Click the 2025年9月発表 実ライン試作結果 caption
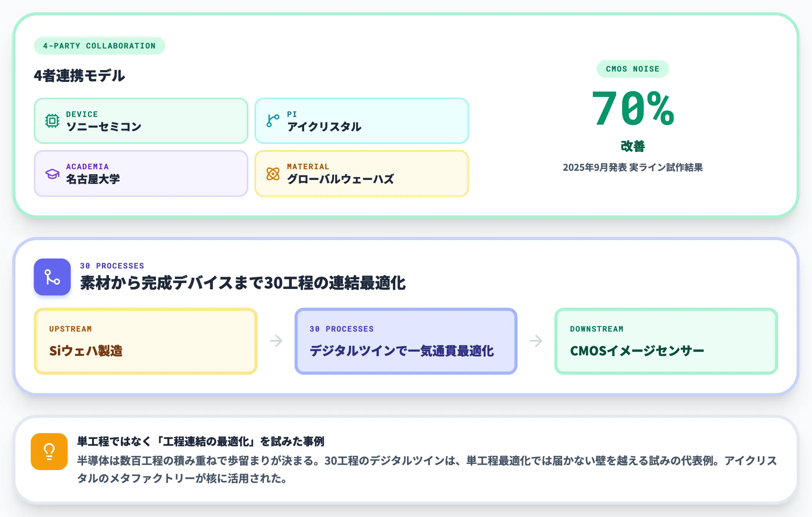 [x=633, y=167]
